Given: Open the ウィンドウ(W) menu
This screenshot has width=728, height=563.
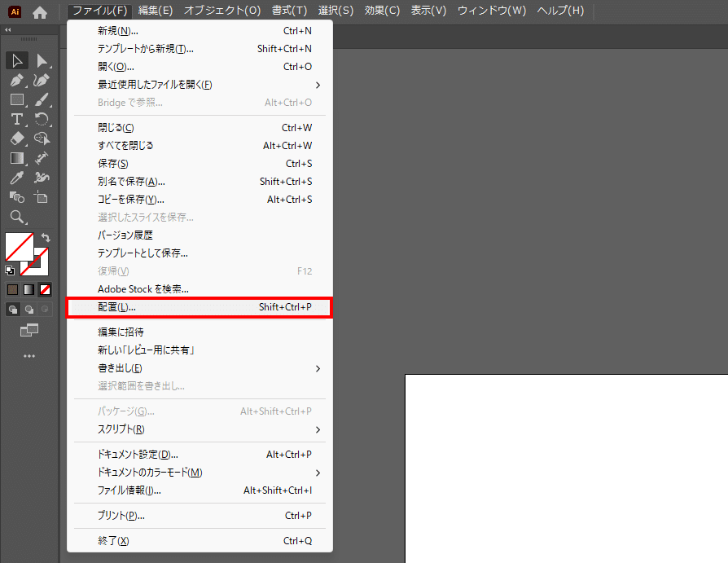Looking at the screenshot, I should (x=492, y=11).
